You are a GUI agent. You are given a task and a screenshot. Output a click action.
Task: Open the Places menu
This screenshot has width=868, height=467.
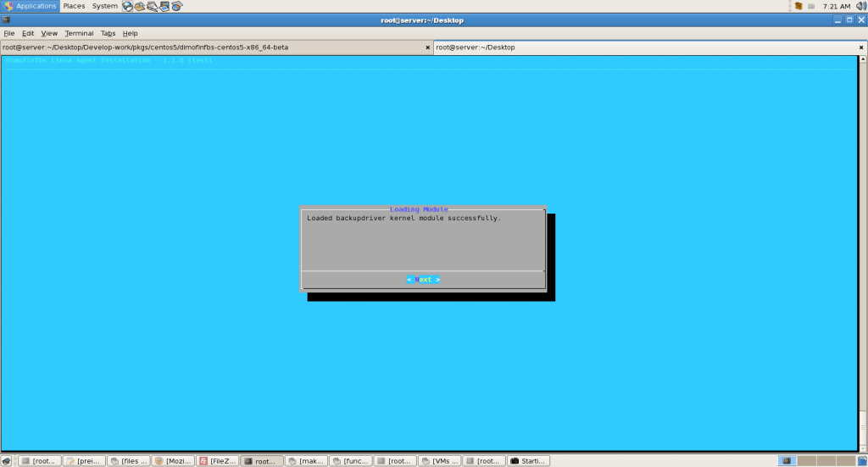pos(74,6)
